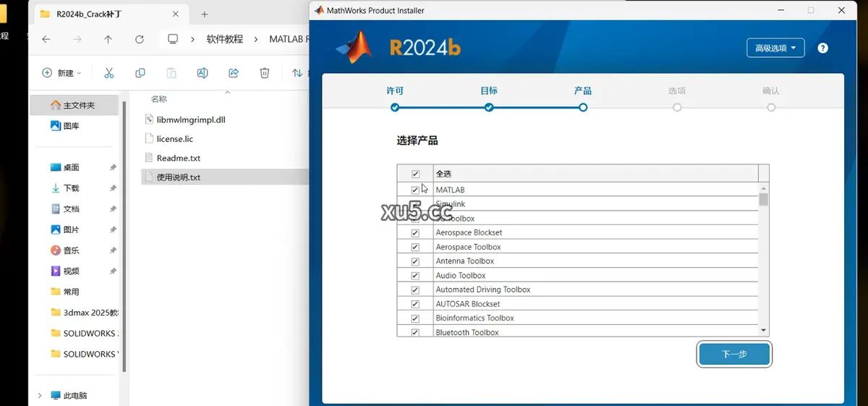The image size is (868, 406).
Task: Expand the 此电脑 tree node chevron
Action: 40,396
